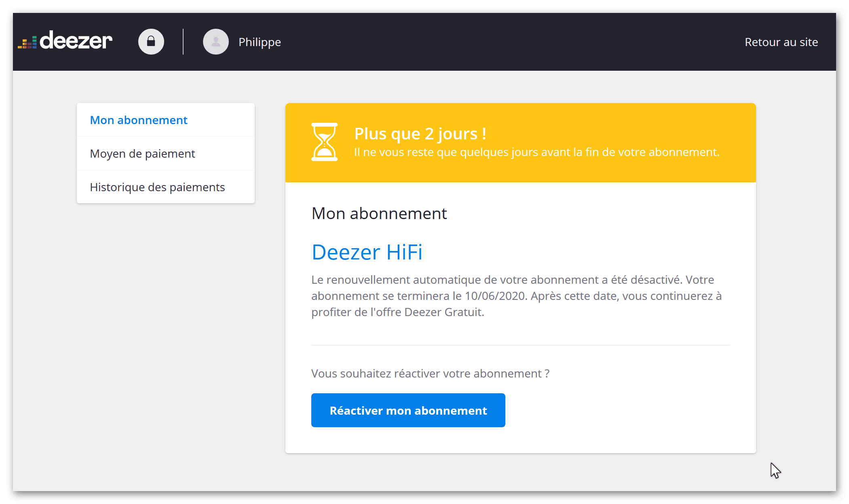Click 'Plus que 2 jours !' heading
Screen dimensions: 849x504
(x=420, y=134)
